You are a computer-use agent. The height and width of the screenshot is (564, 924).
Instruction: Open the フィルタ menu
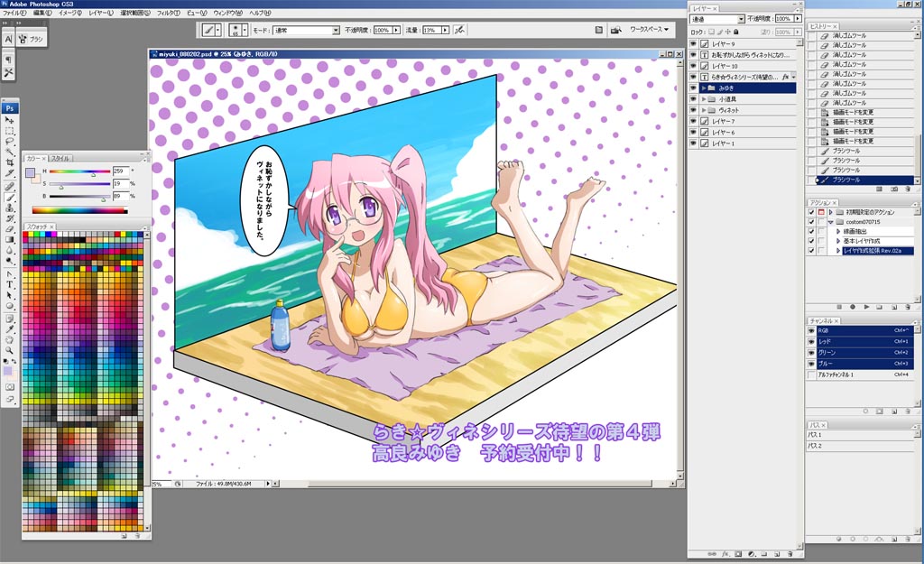169,13
